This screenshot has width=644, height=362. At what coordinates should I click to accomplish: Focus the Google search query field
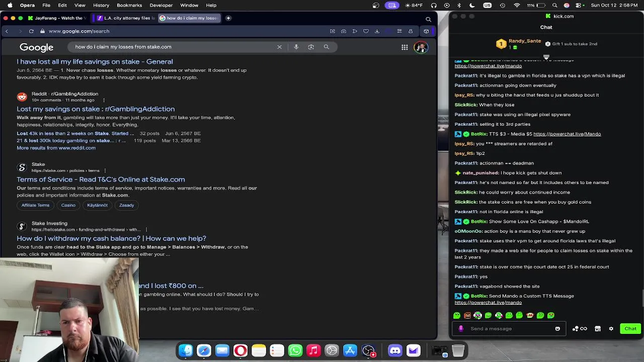pyautogui.click(x=171, y=47)
